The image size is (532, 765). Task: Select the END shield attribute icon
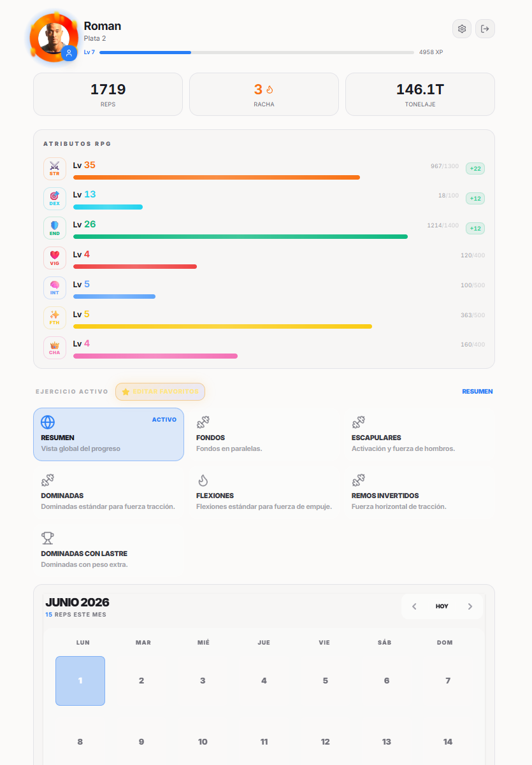55,228
